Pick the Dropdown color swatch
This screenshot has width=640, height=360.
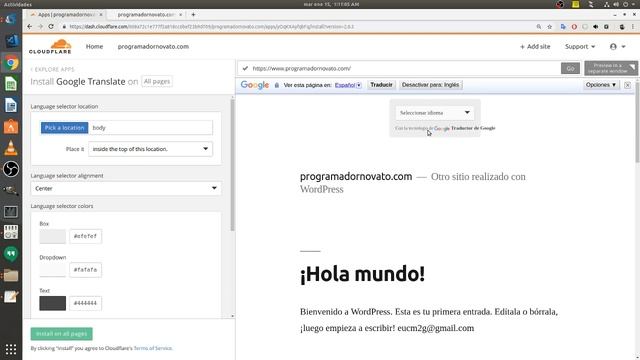53,270
